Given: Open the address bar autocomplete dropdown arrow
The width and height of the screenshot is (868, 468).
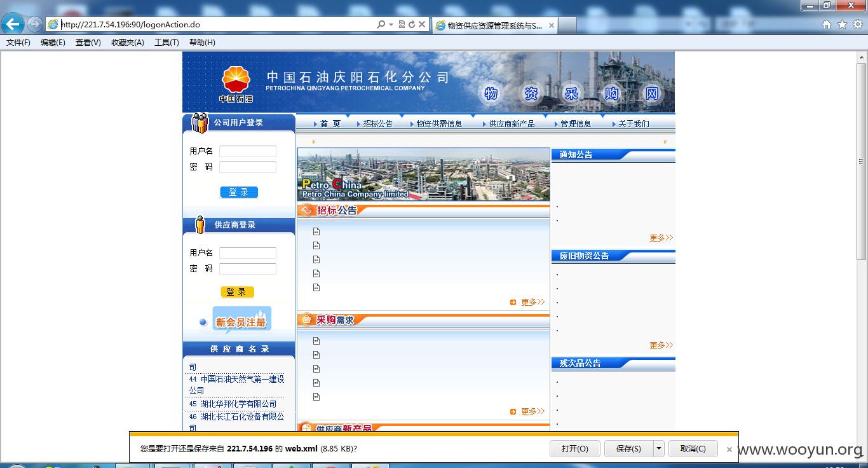Looking at the screenshot, I should coord(391,25).
